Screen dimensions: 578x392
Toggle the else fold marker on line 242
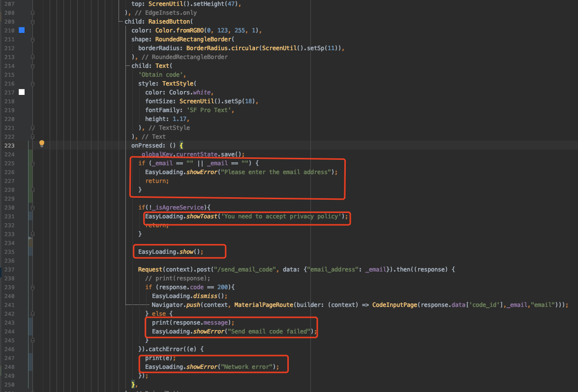coord(32,314)
